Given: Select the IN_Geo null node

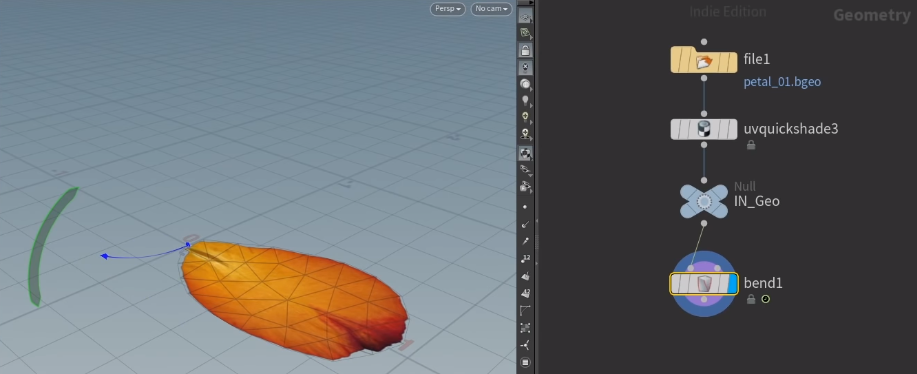Looking at the screenshot, I should pyautogui.click(x=704, y=202).
